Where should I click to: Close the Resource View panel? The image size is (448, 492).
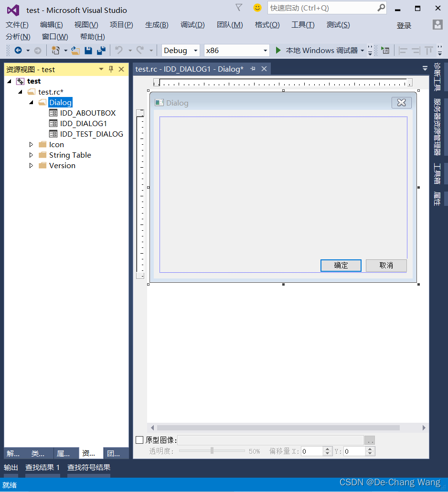click(121, 69)
